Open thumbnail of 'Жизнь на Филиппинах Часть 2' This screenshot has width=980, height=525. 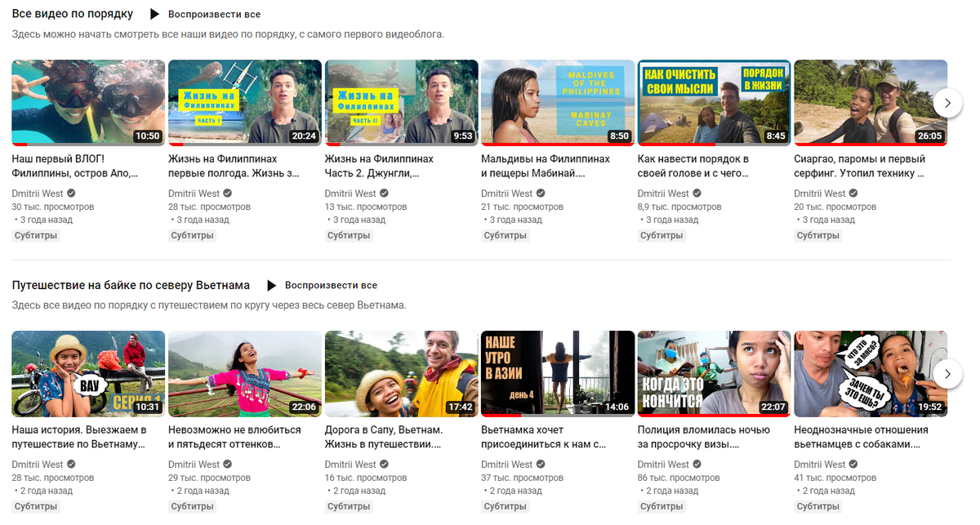click(x=402, y=103)
